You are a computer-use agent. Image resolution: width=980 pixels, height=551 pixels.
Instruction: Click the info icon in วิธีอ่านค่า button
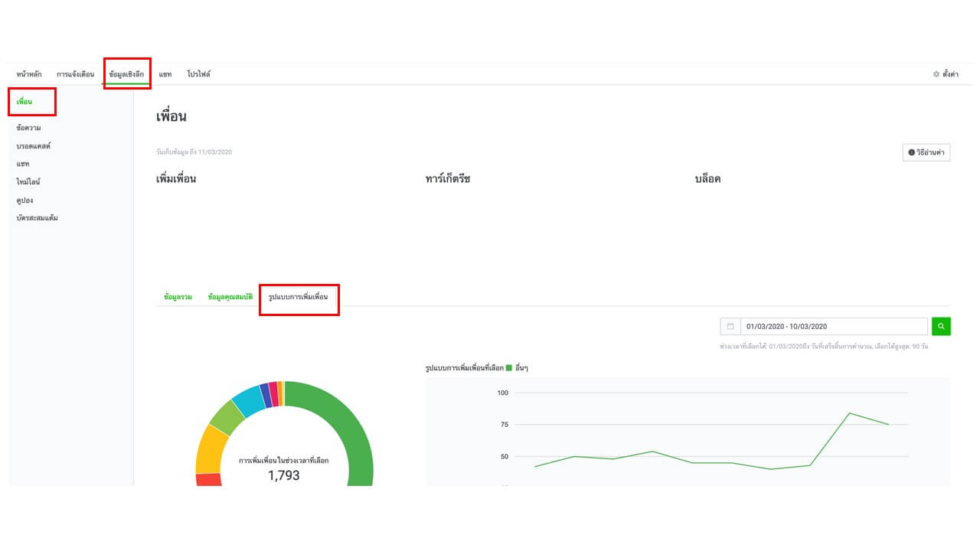point(912,152)
